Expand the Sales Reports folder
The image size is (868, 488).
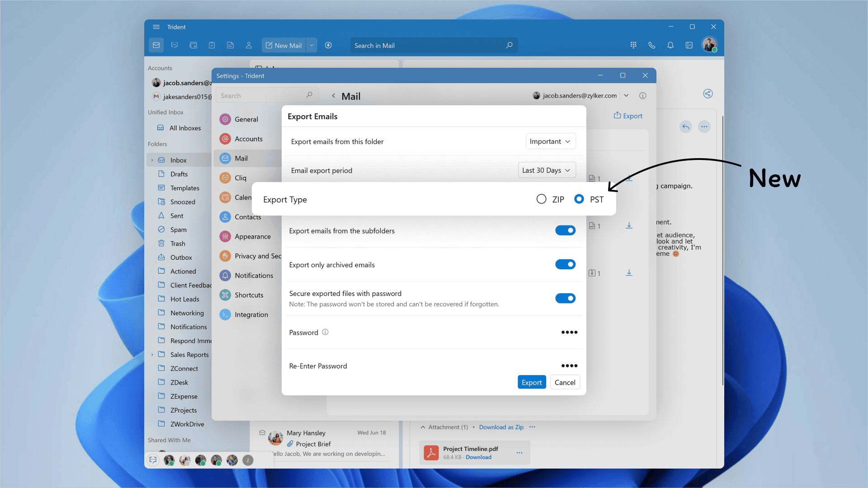[152, 355]
